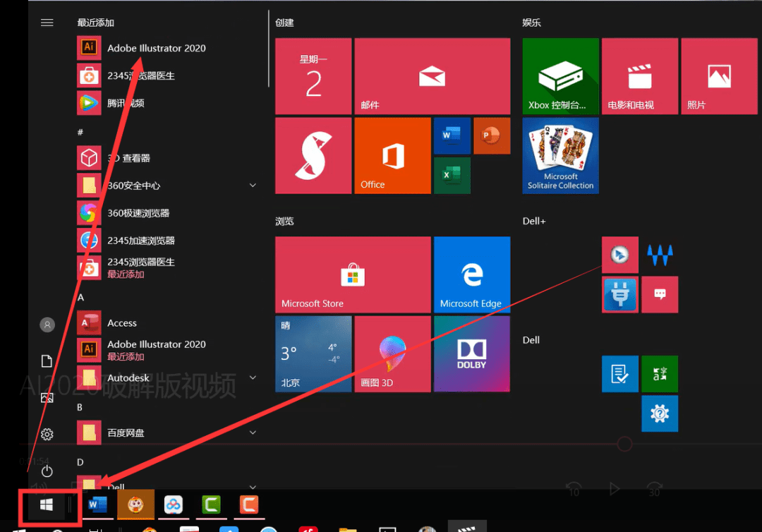762x532 pixels.
Task: Open the Office tile
Action: point(393,155)
